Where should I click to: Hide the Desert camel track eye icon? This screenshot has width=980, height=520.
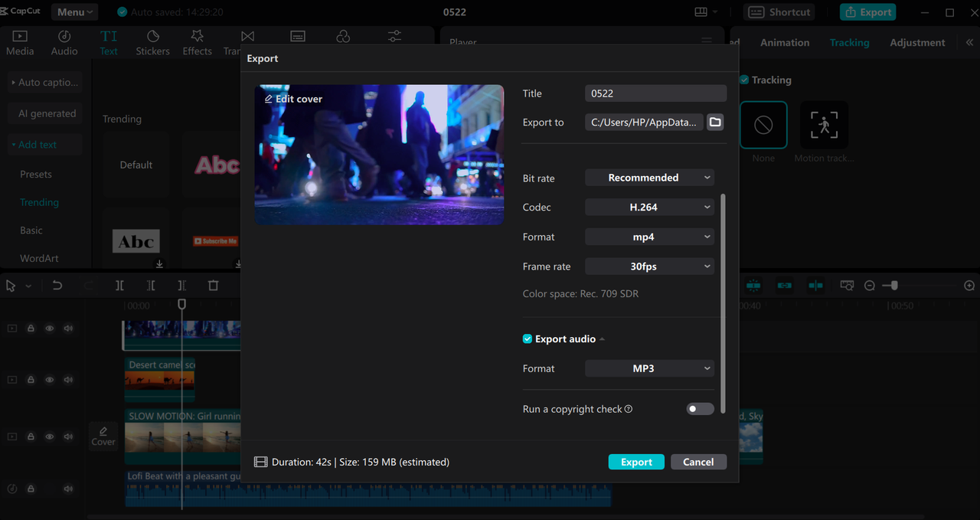coord(50,380)
